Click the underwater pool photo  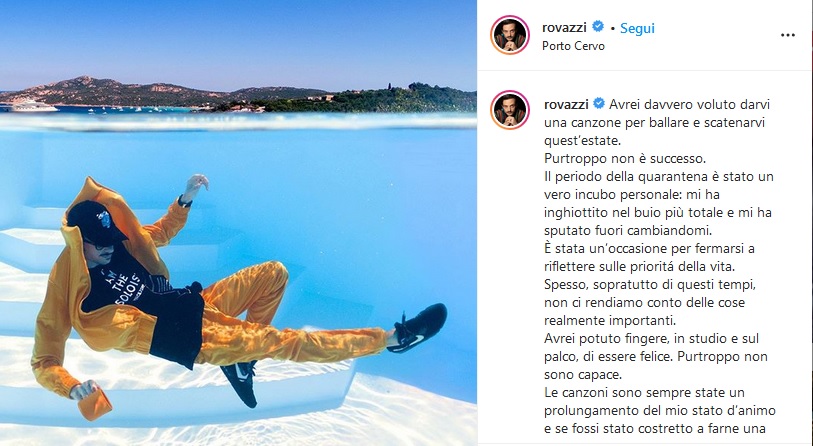[238, 223]
